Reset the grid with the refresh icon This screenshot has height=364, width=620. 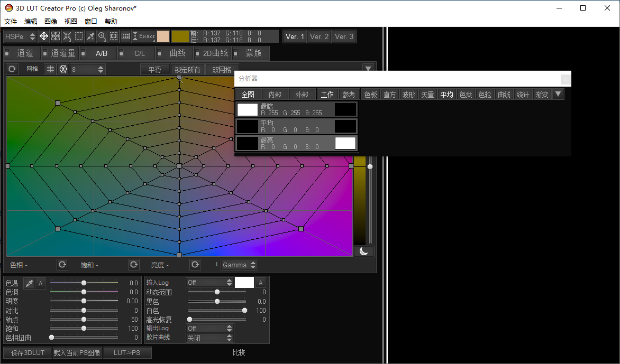(12, 69)
